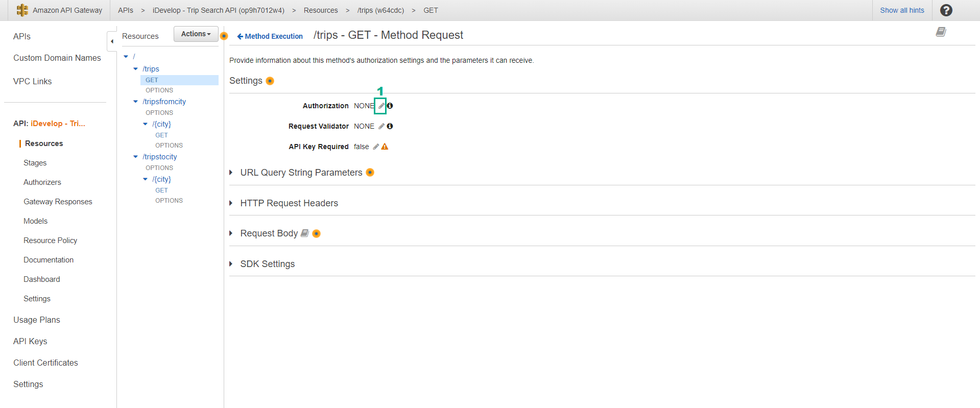
Task: Open Custom Domain Names in sidebar
Action: pos(57,58)
